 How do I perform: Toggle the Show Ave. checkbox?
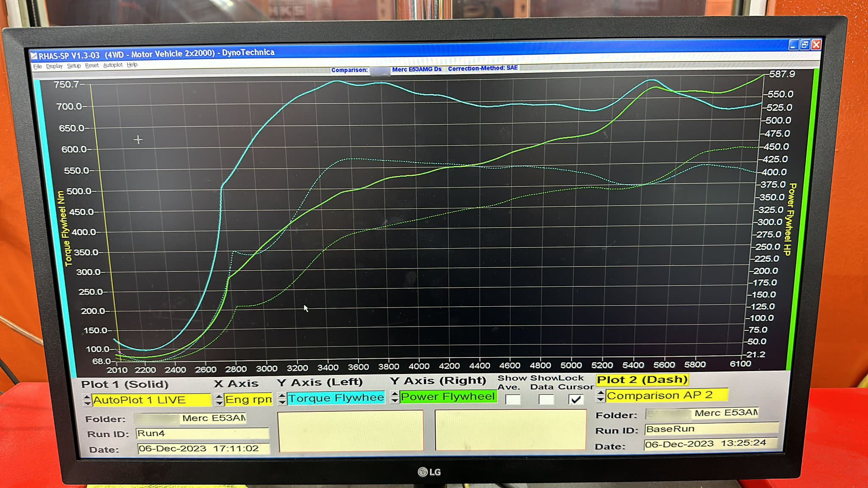[x=513, y=399]
